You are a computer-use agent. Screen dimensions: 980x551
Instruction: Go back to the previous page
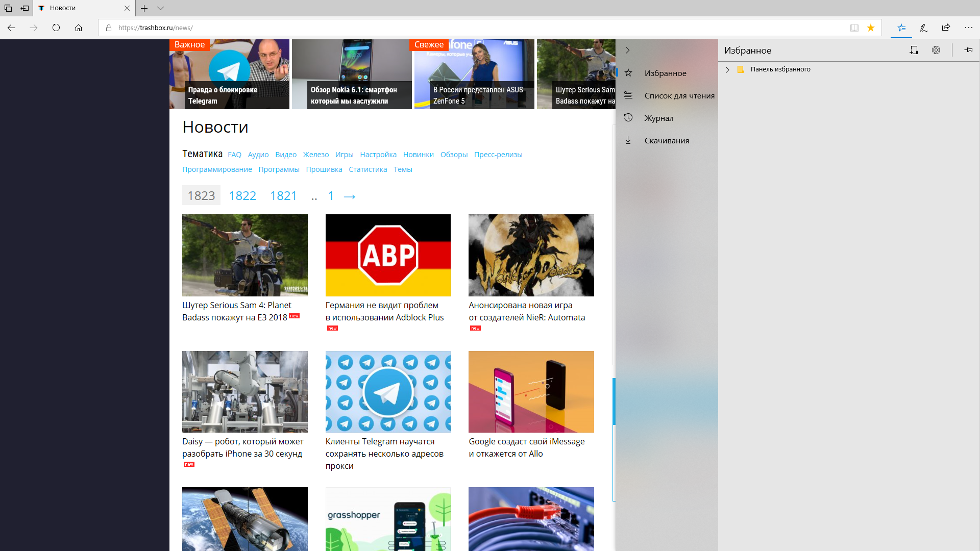pos(11,28)
